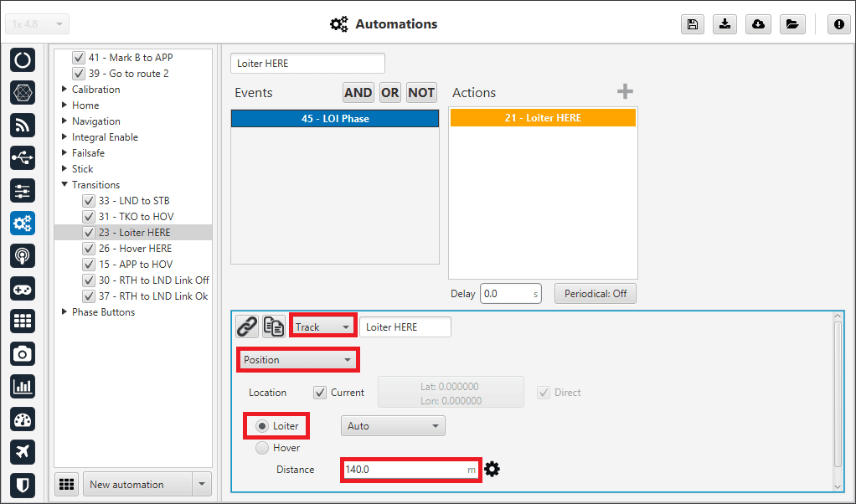Click the gear icon next to Distance
Image resolution: width=856 pixels, height=504 pixels.
492,470
